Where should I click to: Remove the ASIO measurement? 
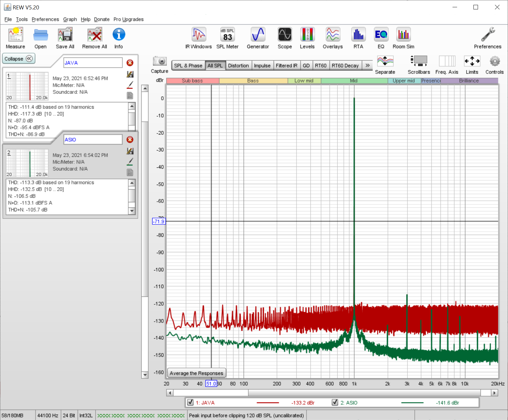(x=130, y=140)
